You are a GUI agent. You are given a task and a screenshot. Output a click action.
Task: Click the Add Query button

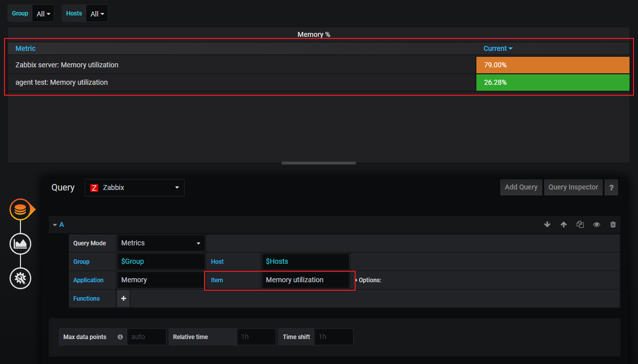pos(521,187)
